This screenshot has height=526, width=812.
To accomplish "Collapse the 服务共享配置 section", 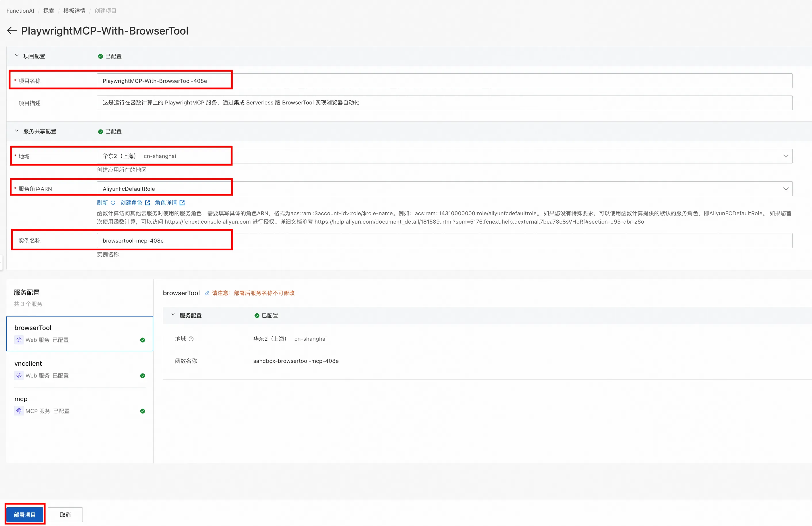I will pos(17,131).
